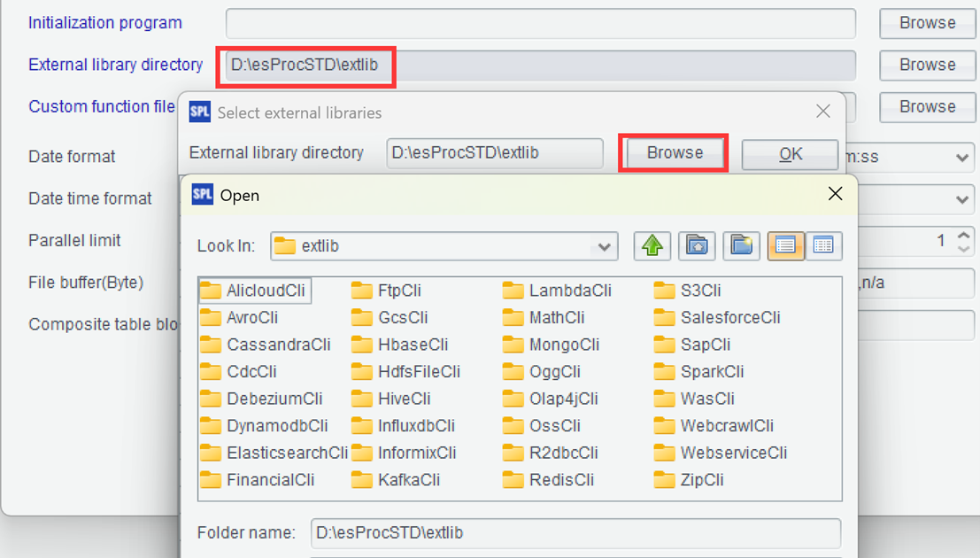Increase the Parallel limit value
The width and height of the screenshot is (980, 558).
click(964, 236)
